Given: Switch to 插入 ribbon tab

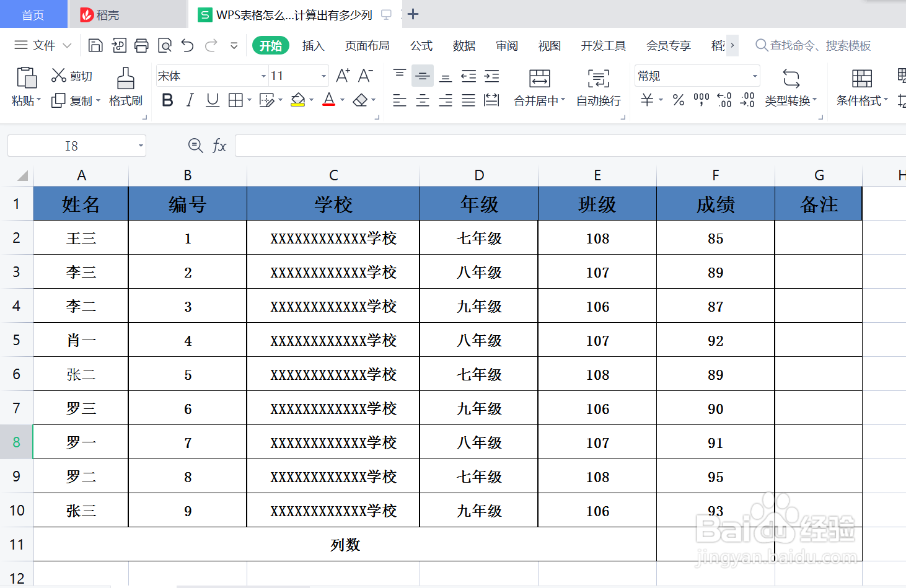Looking at the screenshot, I should coord(313,46).
